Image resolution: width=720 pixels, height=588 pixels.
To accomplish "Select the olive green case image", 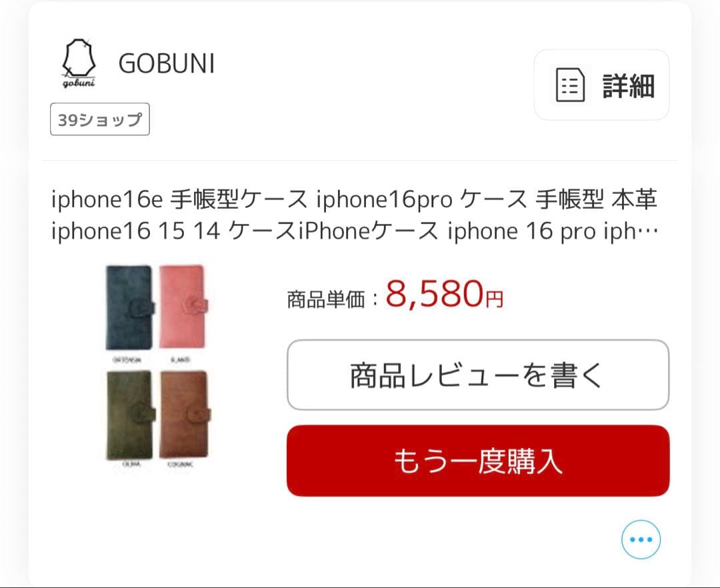I will 131,415.
